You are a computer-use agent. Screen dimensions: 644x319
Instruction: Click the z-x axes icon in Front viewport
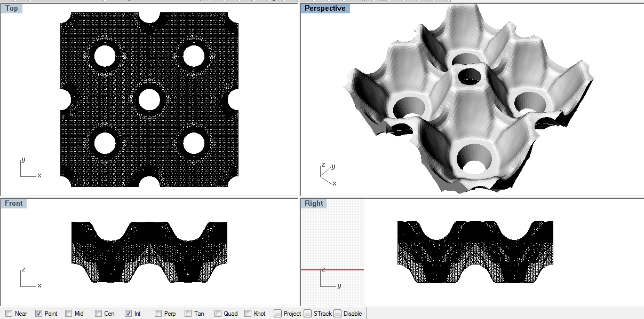[30, 278]
